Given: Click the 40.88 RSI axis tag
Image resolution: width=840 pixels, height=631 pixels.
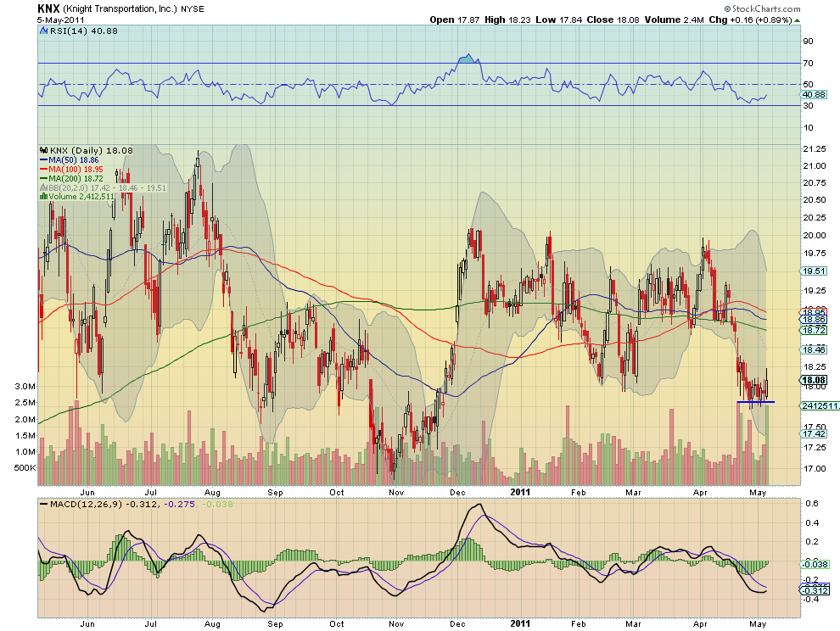Looking at the screenshot, I should pos(813,95).
